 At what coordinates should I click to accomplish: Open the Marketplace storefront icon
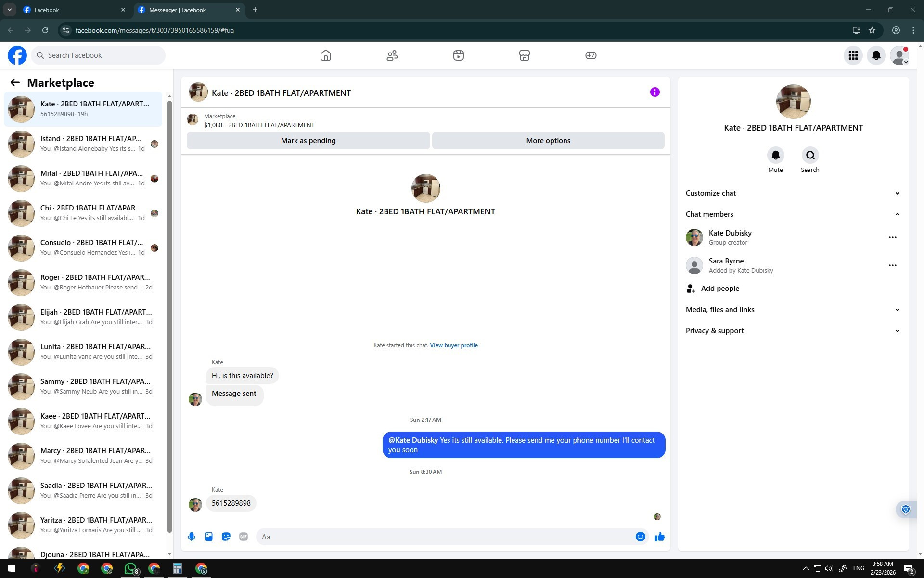(525, 55)
